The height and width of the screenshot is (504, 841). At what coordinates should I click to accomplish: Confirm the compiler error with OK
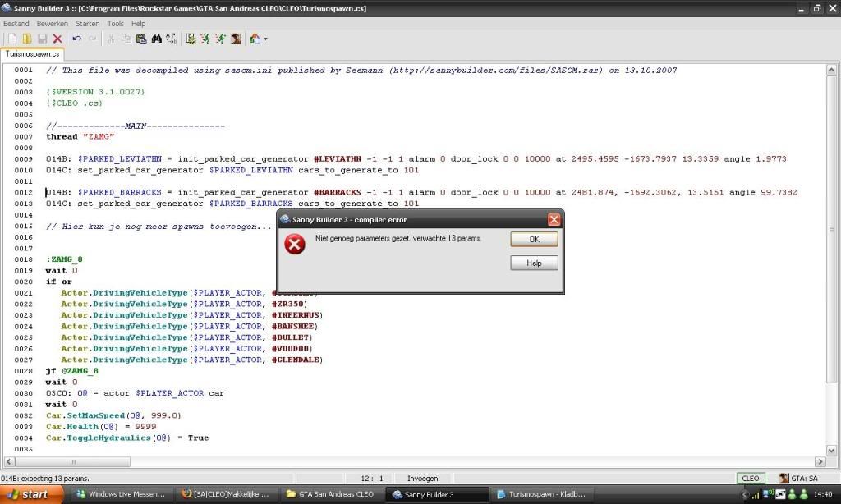coord(534,239)
